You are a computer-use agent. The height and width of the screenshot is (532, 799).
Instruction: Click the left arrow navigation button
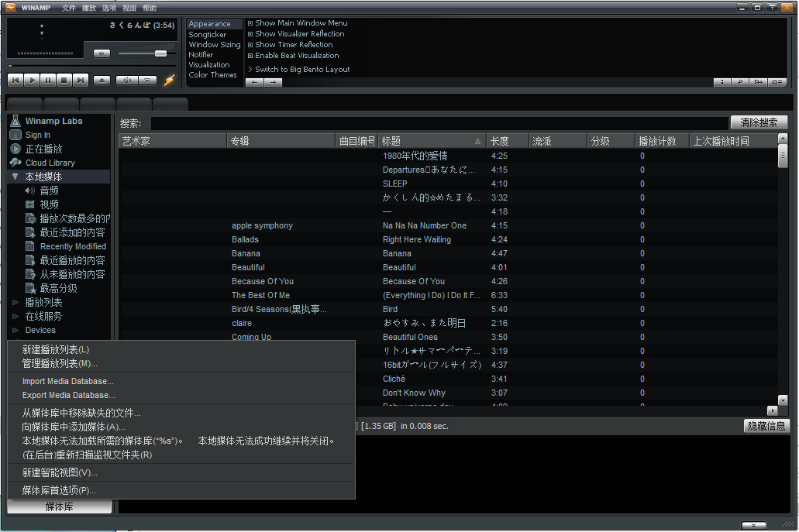254,83
